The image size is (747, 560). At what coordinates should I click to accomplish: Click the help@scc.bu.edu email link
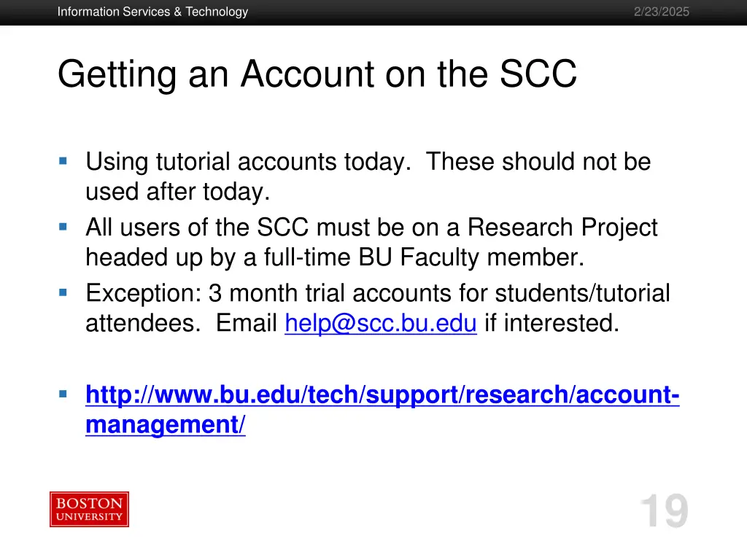tap(381, 323)
